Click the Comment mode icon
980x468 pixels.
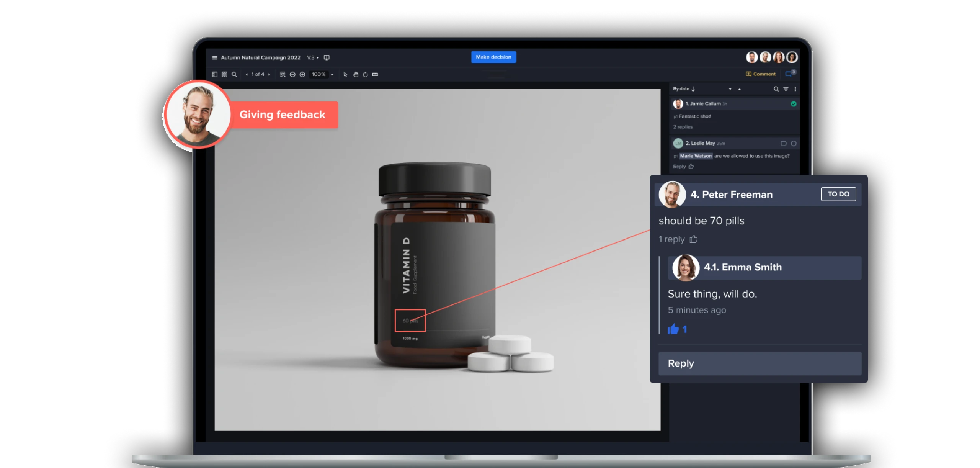[748, 74]
